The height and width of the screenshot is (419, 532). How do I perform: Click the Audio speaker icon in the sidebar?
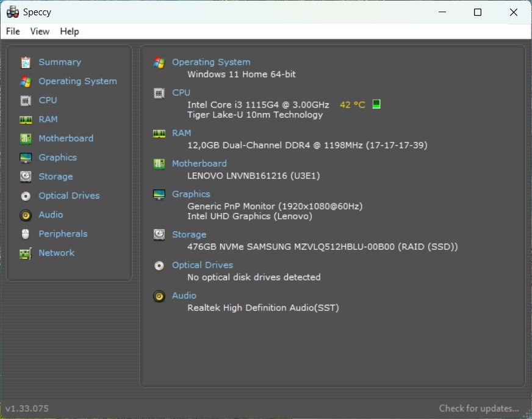(25, 214)
